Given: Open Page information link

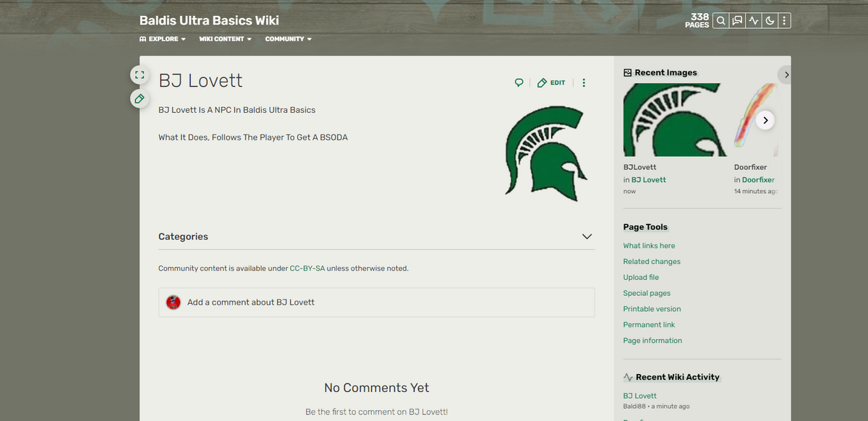Looking at the screenshot, I should (652, 341).
